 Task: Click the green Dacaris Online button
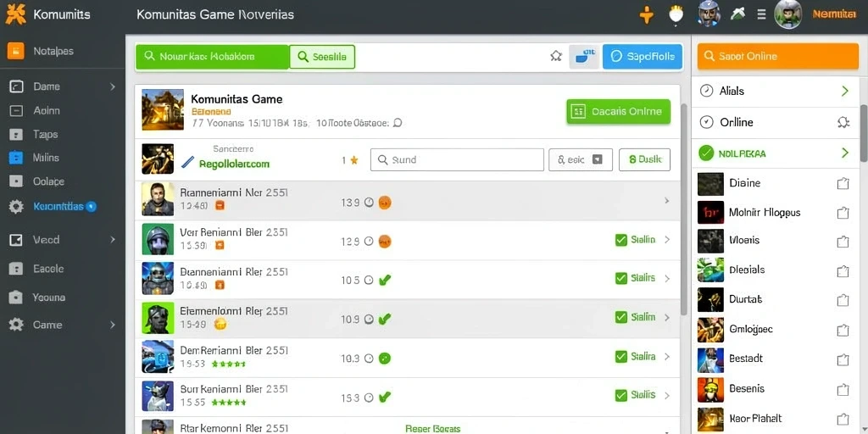coord(618,111)
